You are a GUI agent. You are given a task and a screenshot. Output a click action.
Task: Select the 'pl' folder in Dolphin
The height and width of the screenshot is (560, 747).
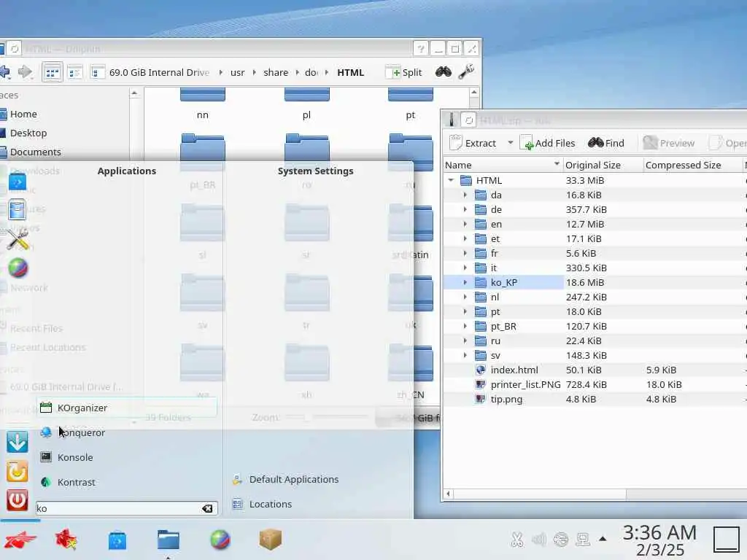tap(307, 104)
